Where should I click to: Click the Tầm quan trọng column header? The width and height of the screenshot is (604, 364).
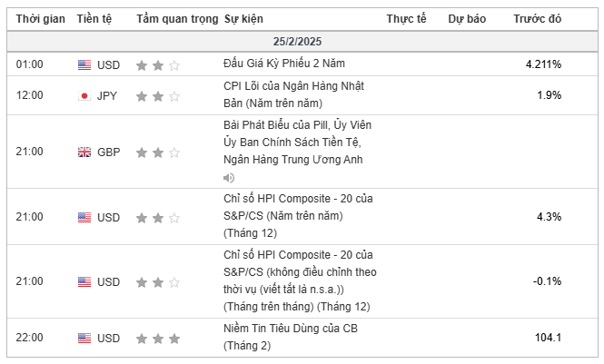(177, 18)
